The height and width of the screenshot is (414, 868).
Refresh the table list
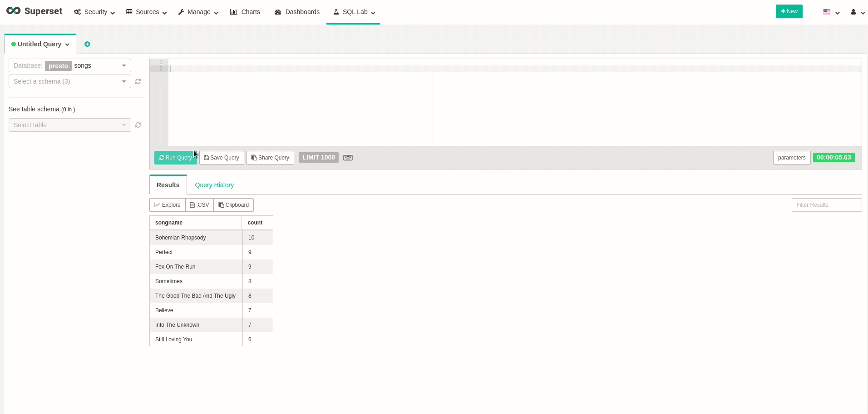138,125
